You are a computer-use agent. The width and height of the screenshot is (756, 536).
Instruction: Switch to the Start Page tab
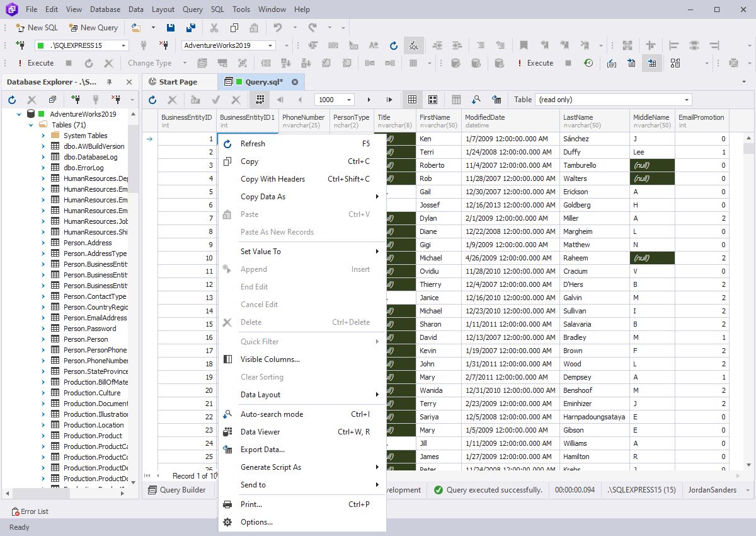point(180,82)
